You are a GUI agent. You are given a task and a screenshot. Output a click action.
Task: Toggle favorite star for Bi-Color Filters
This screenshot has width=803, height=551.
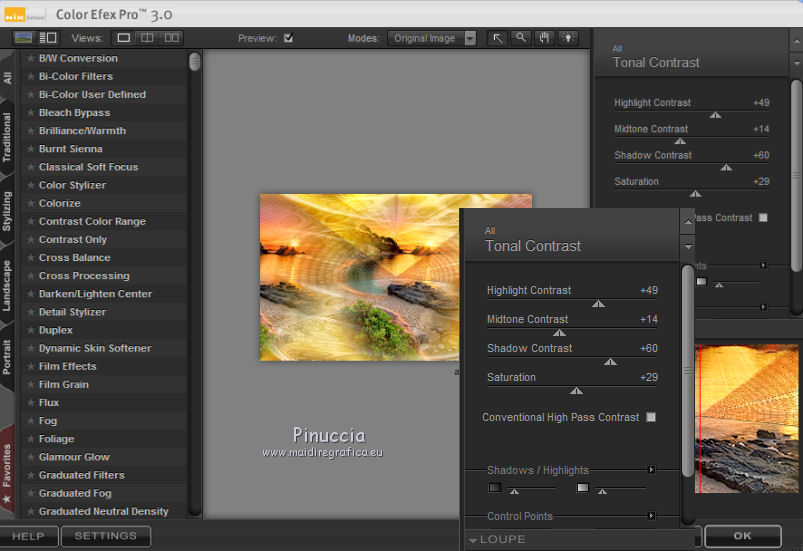pyautogui.click(x=31, y=76)
